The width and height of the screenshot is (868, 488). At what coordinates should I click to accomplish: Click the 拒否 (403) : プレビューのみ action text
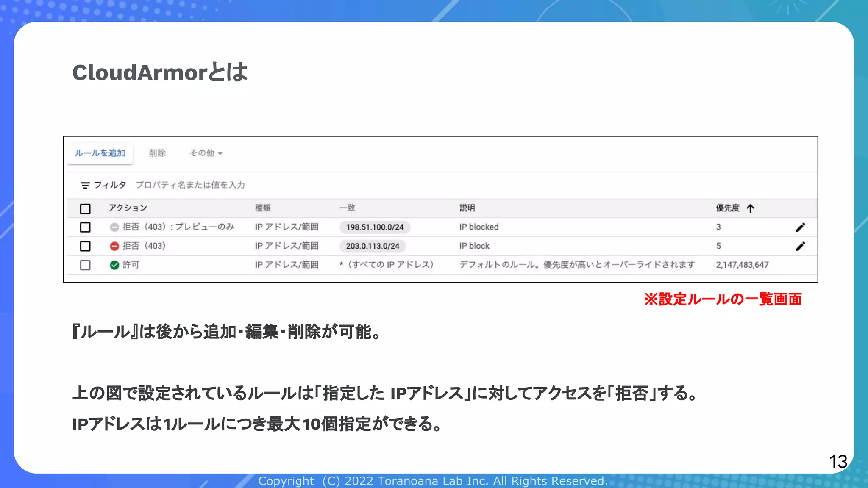[178, 227]
